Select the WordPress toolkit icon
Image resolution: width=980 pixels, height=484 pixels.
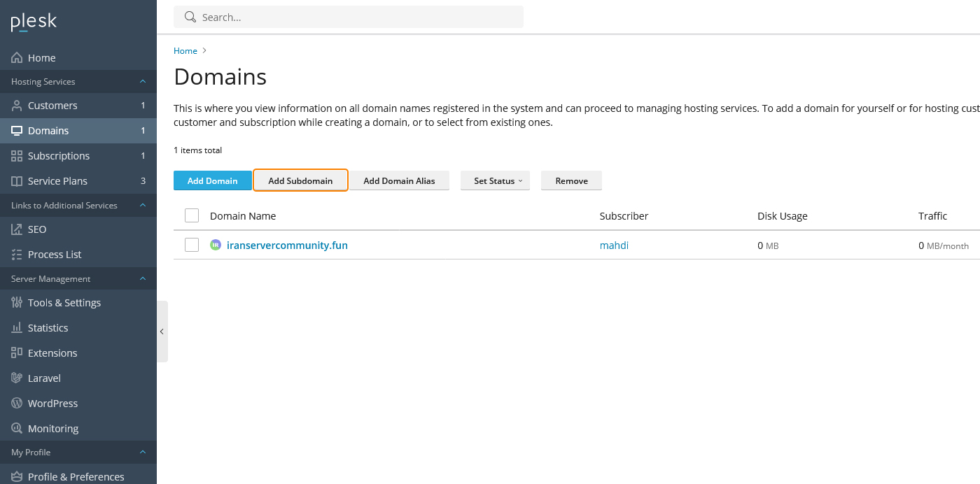click(15, 403)
